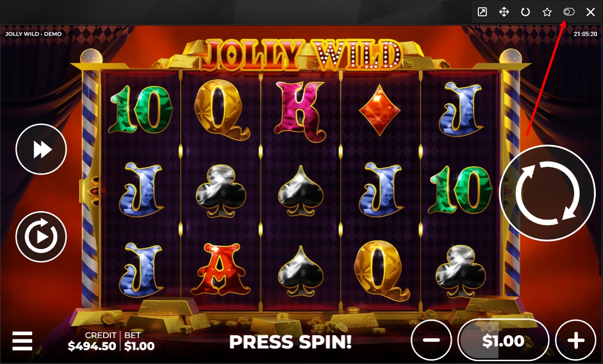Click the large spin button

pos(547,193)
